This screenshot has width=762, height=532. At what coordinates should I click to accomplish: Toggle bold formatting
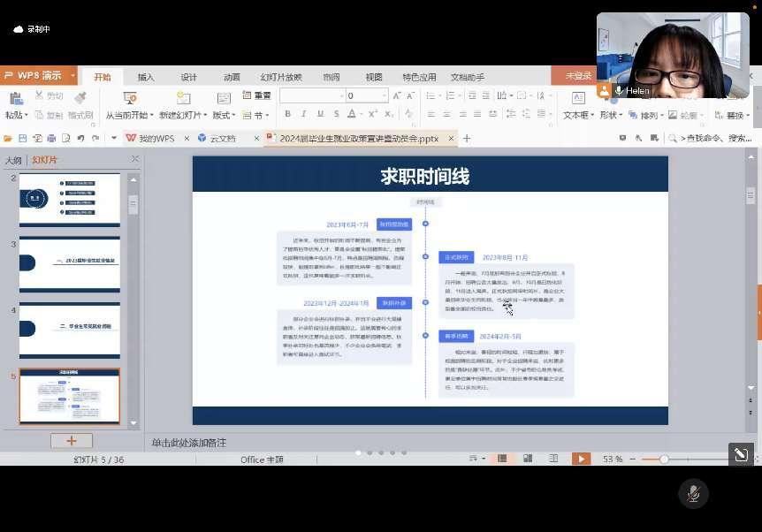pos(287,114)
